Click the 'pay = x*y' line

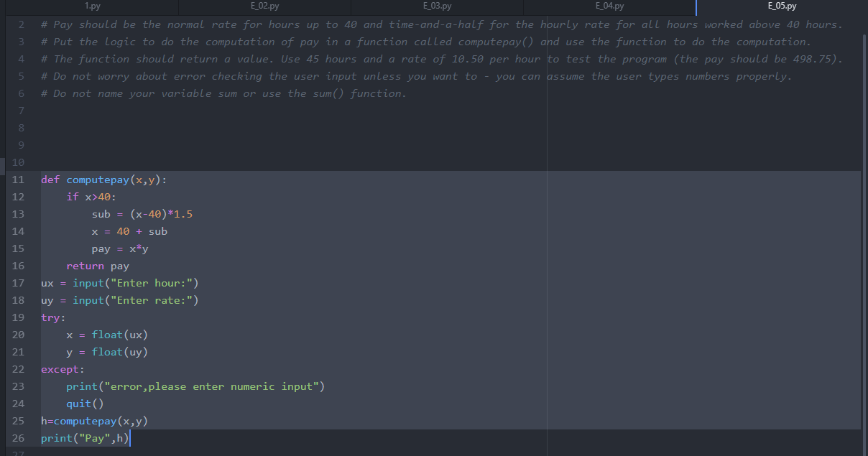120,248
